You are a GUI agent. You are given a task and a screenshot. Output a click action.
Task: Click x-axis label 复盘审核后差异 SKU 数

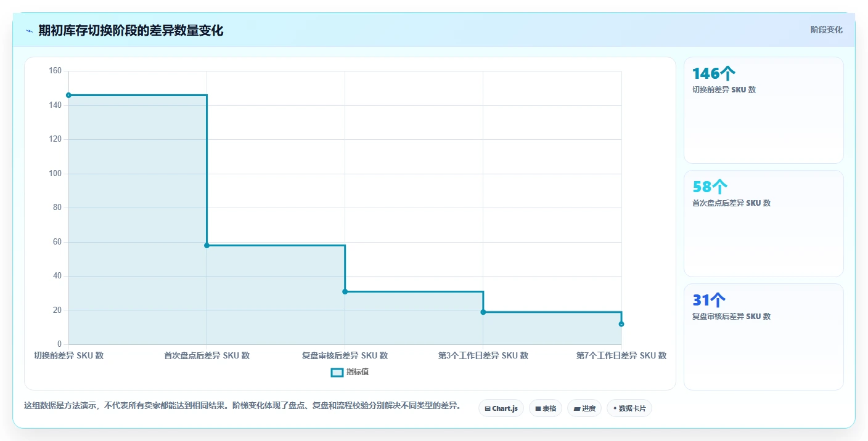tap(345, 355)
